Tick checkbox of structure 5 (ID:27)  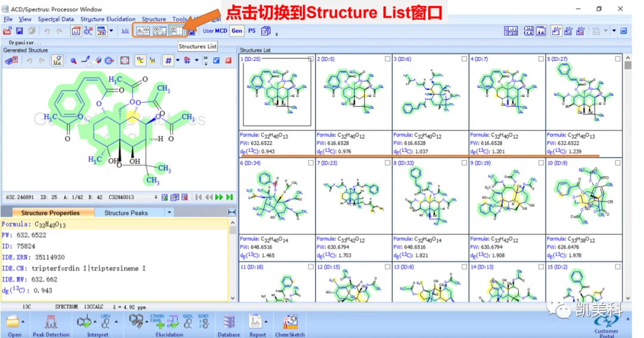coord(618,59)
